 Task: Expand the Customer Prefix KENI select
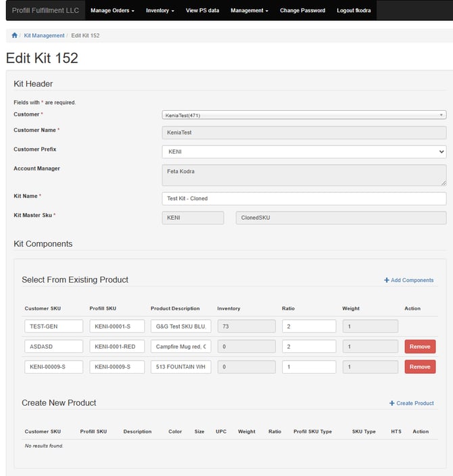[304, 152]
